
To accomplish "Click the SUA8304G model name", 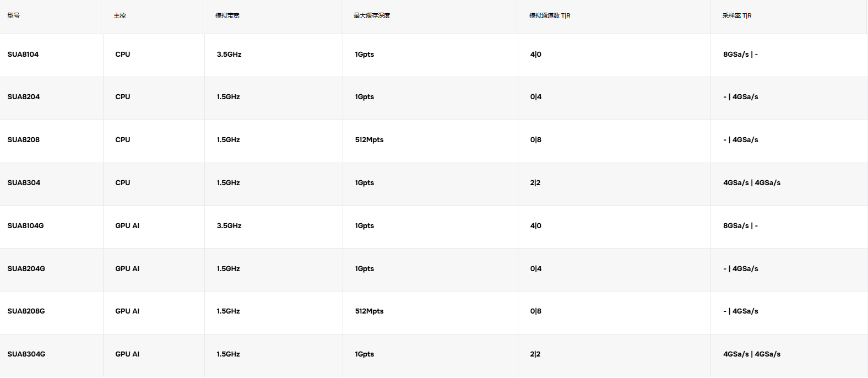I will tap(26, 354).
